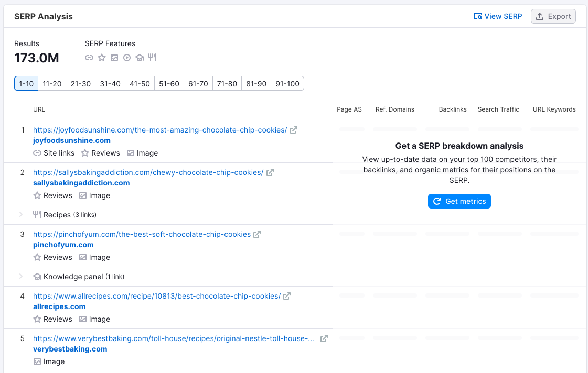The image size is (588, 373).
Task: Click the Page AS column header
Action: coord(349,109)
